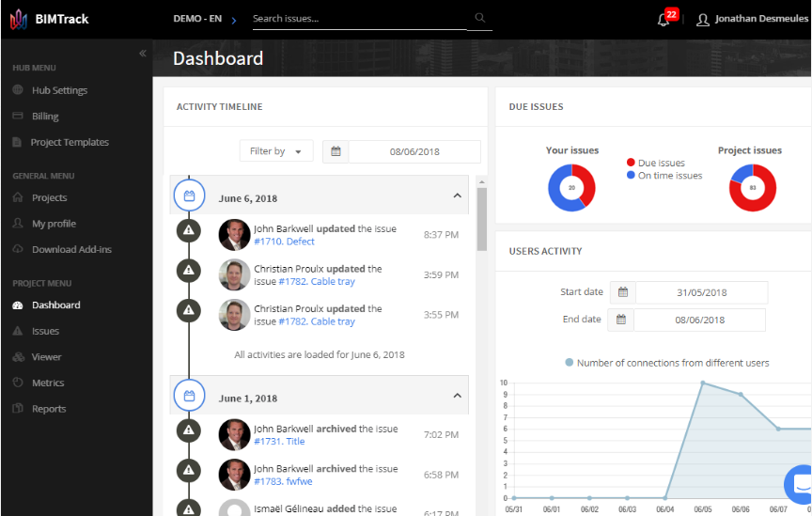The width and height of the screenshot is (812, 516).
Task: Toggle Number of connections legend series
Action: (666, 363)
